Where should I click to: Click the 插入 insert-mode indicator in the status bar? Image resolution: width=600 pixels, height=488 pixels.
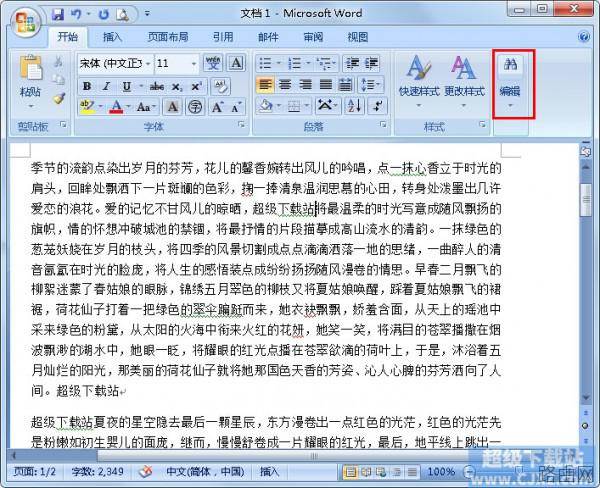(269, 471)
